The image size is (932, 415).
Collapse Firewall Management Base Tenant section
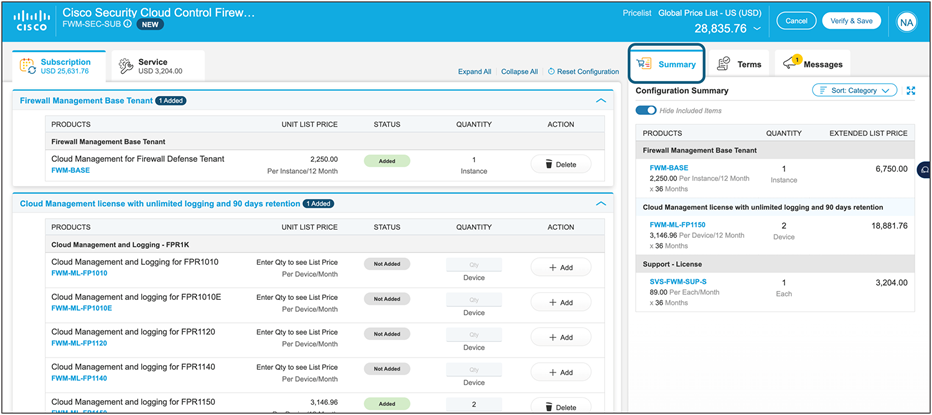[x=601, y=101]
